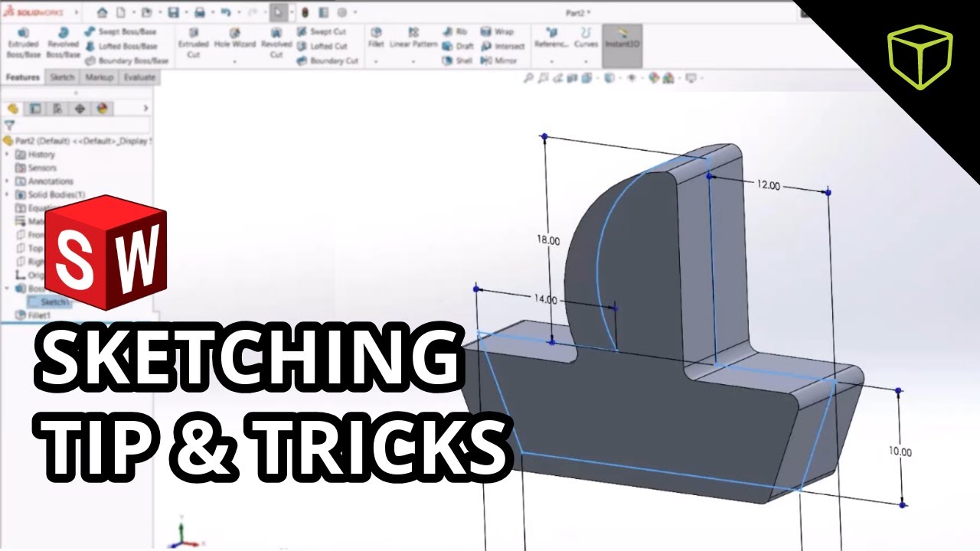Click the Mirror tool

(499, 60)
